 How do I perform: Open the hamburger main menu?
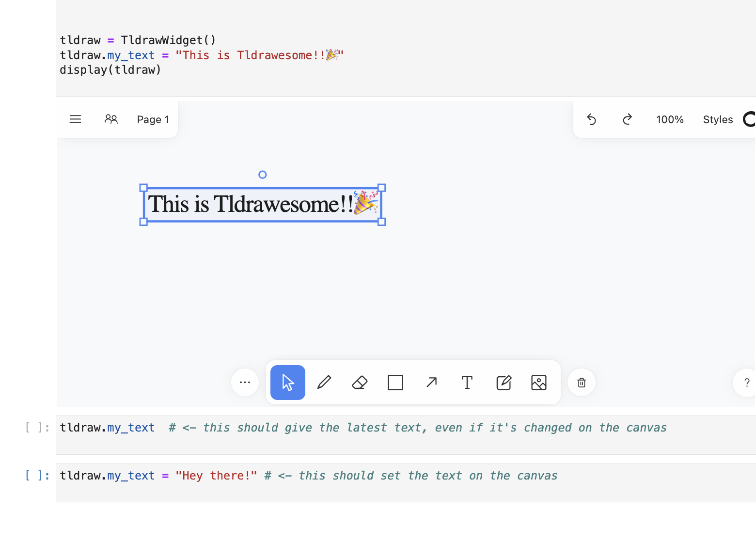(76, 119)
